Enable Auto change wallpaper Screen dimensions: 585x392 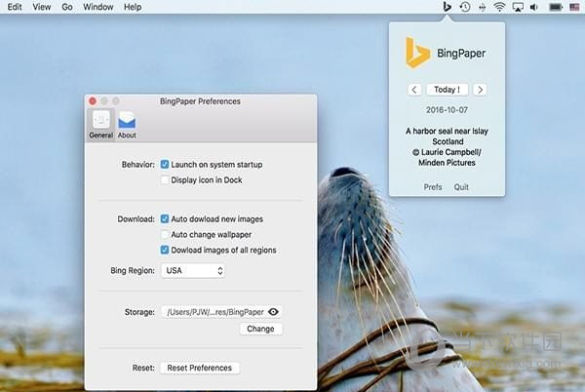point(165,235)
